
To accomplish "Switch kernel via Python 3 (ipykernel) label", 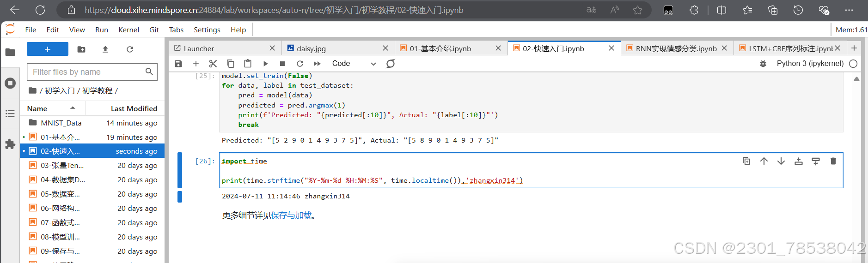I will pos(810,64).
